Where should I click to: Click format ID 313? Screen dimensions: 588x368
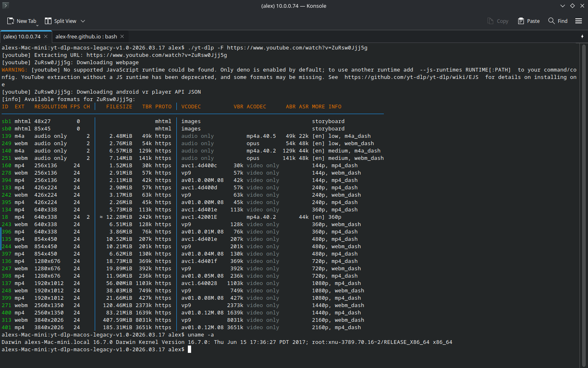[7, 320]
